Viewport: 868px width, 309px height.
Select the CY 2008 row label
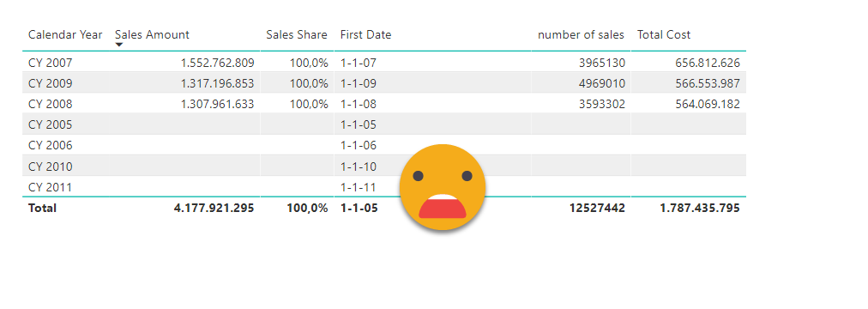point(51,104)
